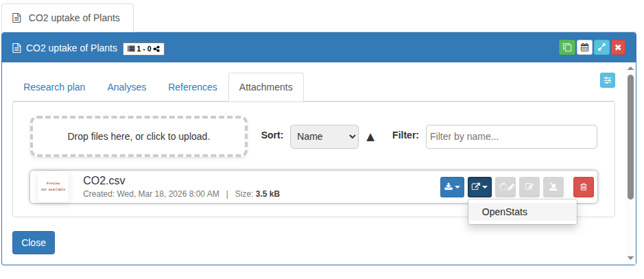Open the Sort by Name dropdown
644x279 pixels.
click(324, 136)
